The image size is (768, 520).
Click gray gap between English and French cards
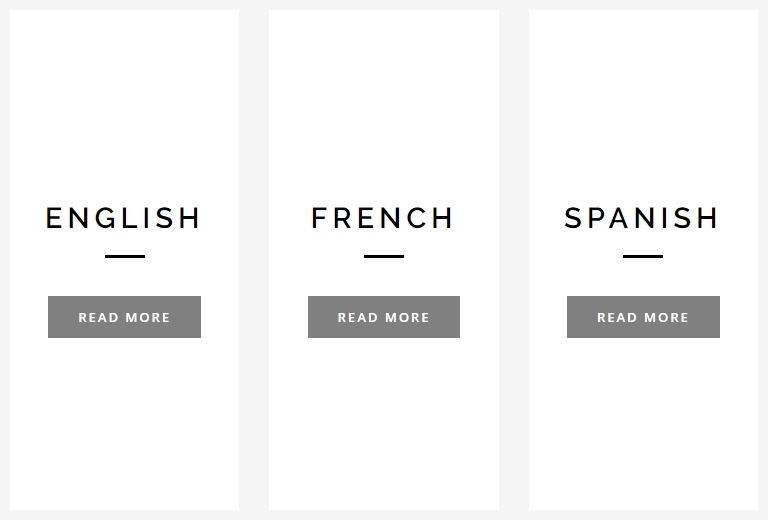pyautogui.click(x=254, y=260)
